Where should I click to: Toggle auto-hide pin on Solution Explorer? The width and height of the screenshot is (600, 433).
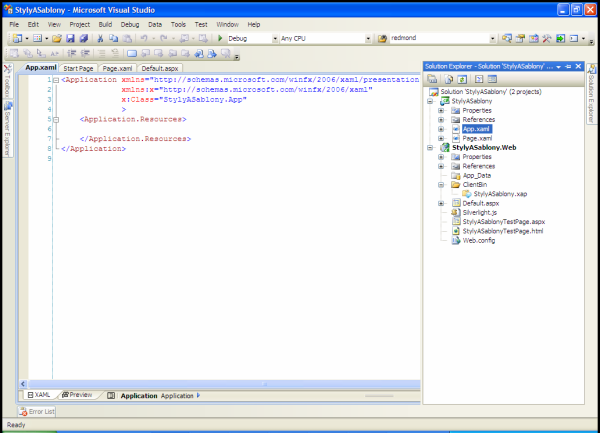click(x=568, y=67)
